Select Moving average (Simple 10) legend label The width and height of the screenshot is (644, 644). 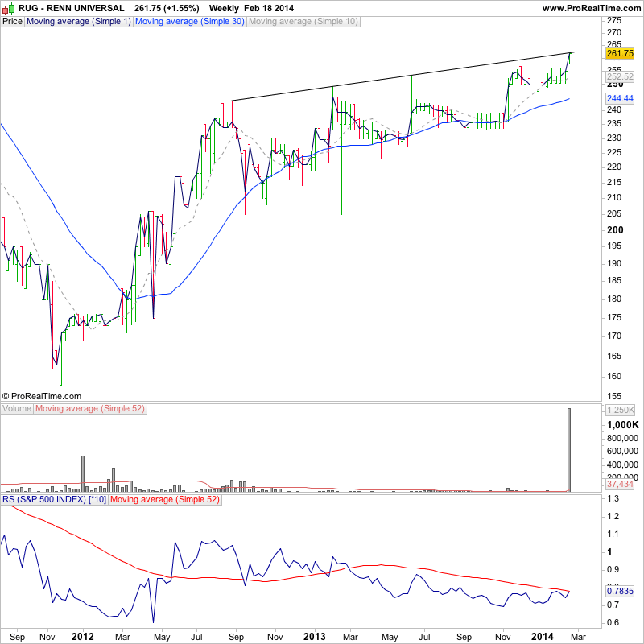303,22
